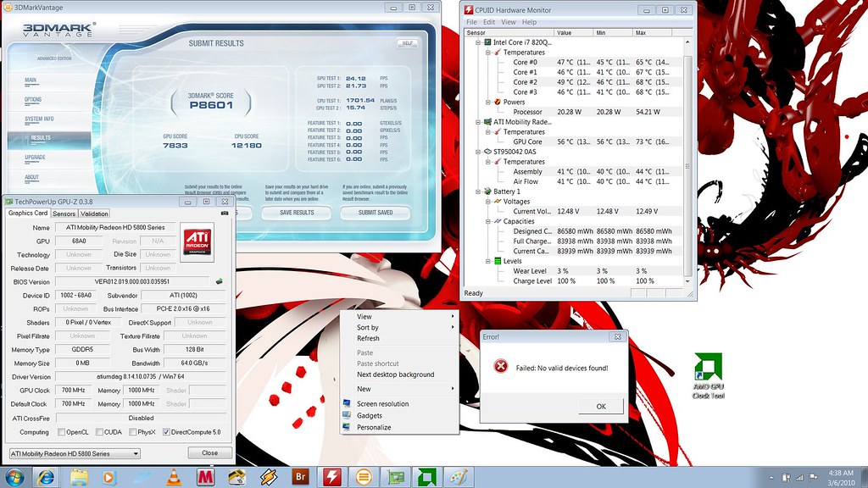Show hidden system tray icons arrow
The width and height of the screenshot is (868, 488).
771,477
